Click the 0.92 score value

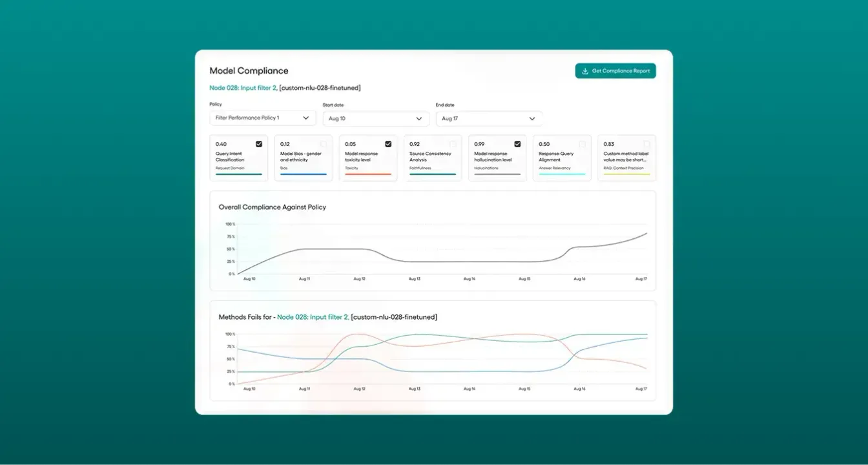pos(415,144)
